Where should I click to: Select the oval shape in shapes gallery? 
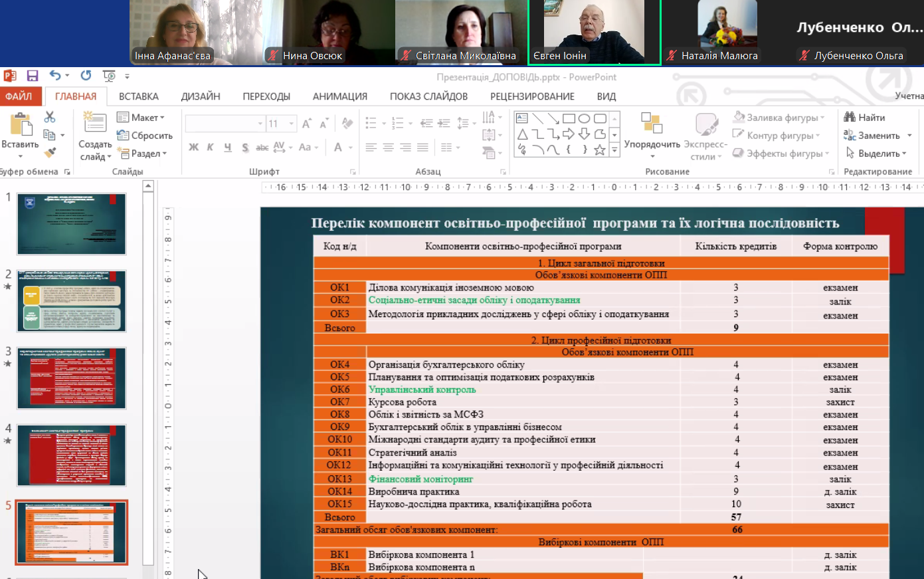(584, 118)
